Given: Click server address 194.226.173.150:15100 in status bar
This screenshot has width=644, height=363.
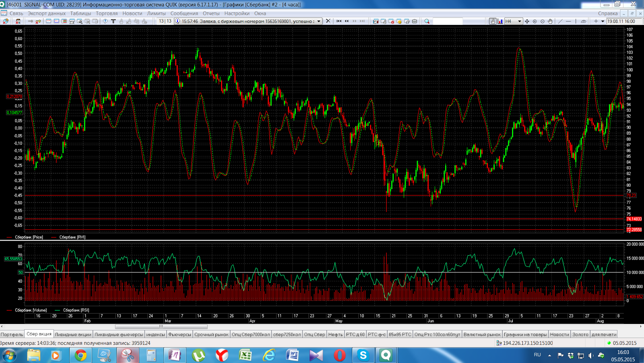Looking at the screenshot, I should pyautogui.click(x=528, y=343).
